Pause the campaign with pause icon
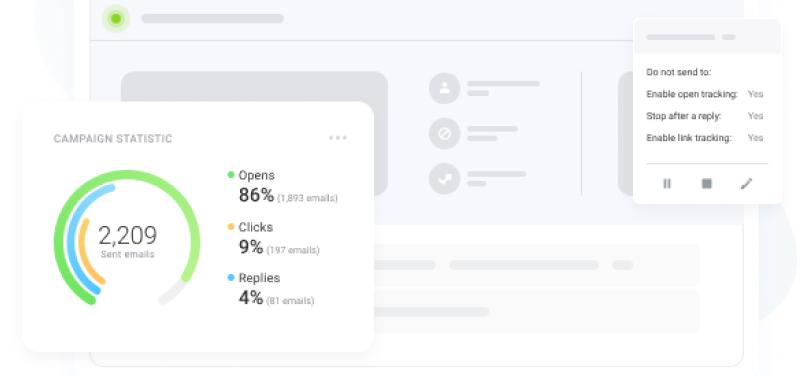This screenshot has width=800, height=376. click(x=667, y=184)
